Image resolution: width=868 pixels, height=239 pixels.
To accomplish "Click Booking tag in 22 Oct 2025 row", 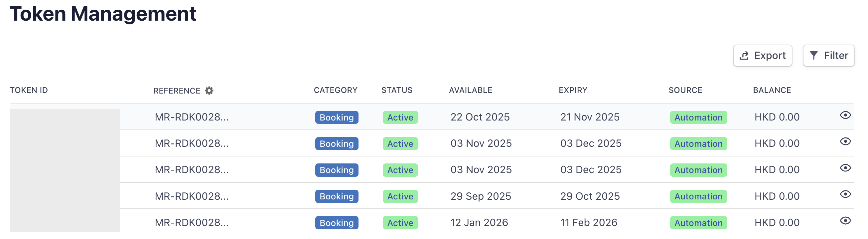I will (337, 117).
